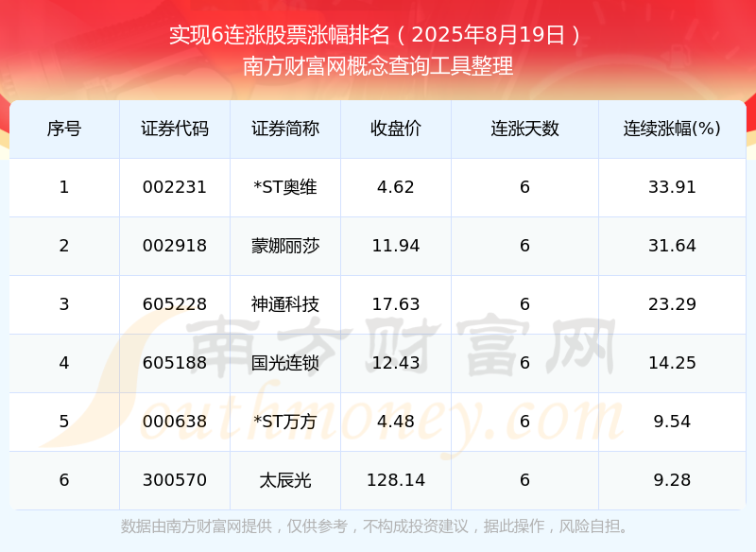Click 连涨天数 value in 太辰光 row
This screenshot has width=756, height=552.
524,480
